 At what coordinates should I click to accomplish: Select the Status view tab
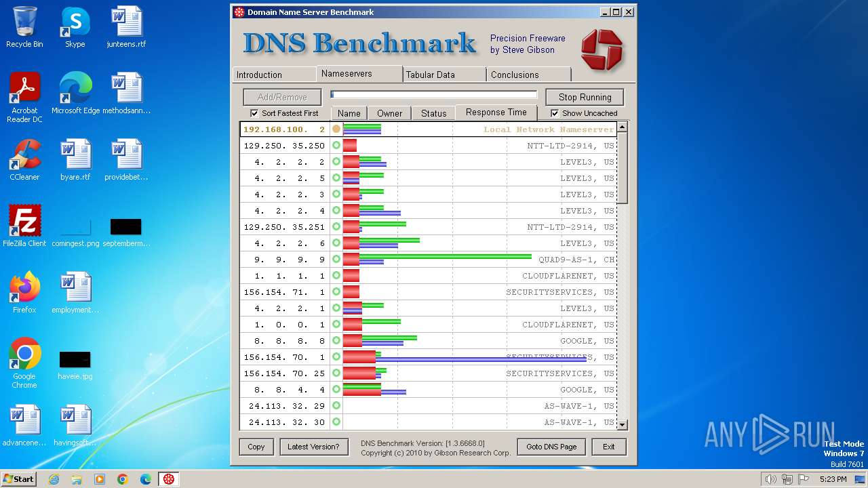coord(433,113)
